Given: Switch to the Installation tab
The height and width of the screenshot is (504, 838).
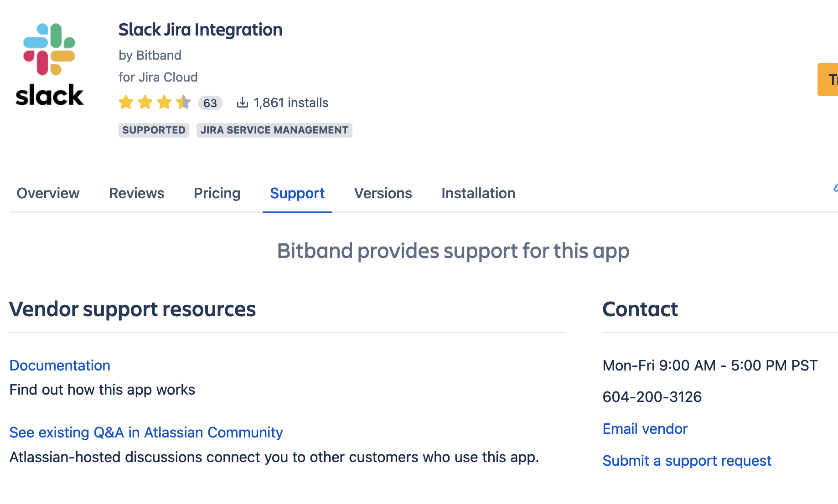Looking at the screenshot, I should click(478, 193).
